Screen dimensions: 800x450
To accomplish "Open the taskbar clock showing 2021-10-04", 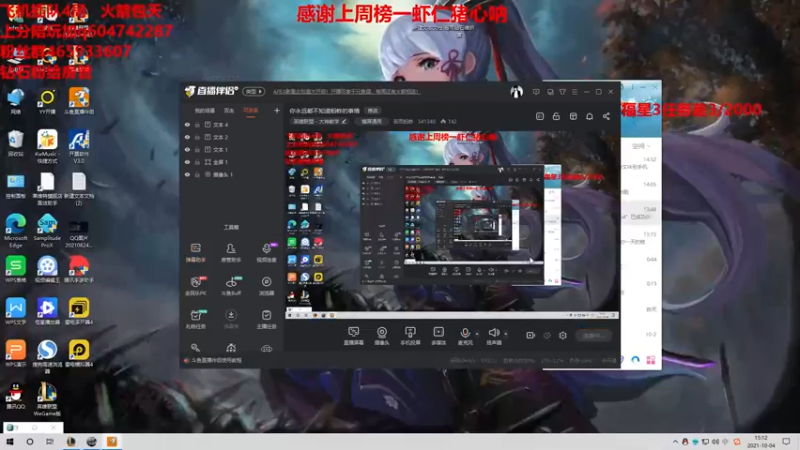I will 761,442.
